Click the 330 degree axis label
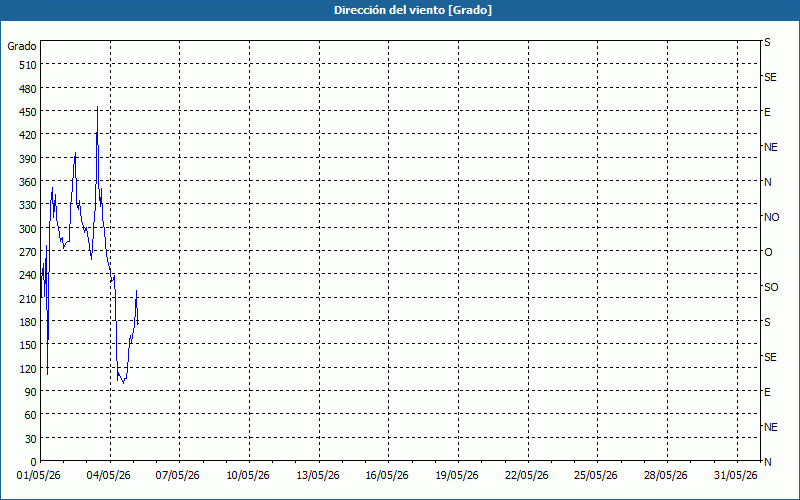The image size is (800, 500). pyautogui.click(x=28, y=205)
